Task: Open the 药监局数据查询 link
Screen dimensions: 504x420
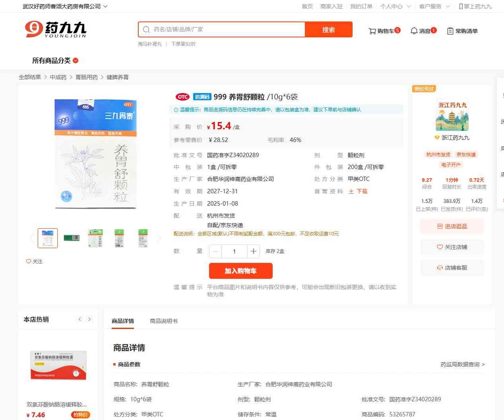Action: (x=462, y=364)
